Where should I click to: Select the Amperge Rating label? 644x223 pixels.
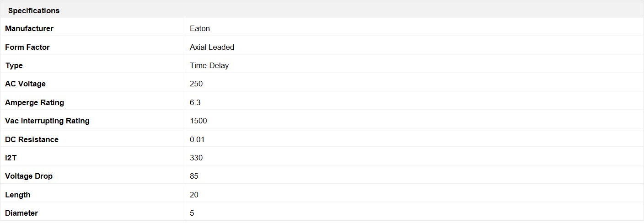point(35,102)
